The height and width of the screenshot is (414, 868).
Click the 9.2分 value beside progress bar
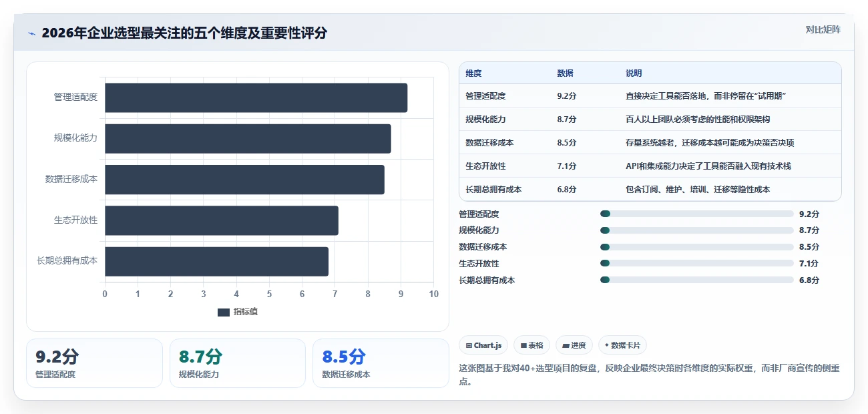(x=809, y=214)
